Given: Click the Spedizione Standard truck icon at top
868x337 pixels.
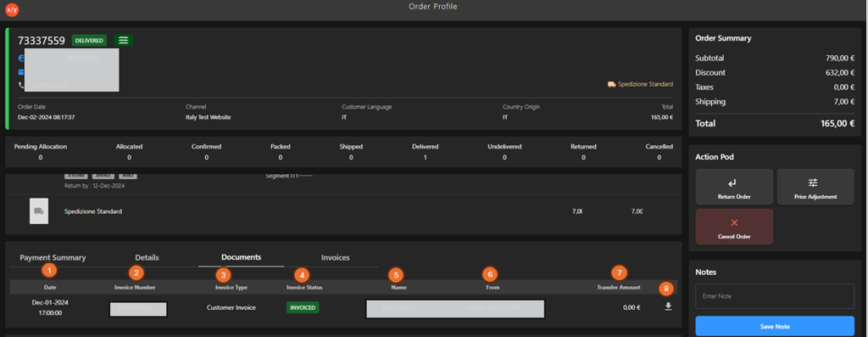Looking at the screenshot, I should 612,84.
